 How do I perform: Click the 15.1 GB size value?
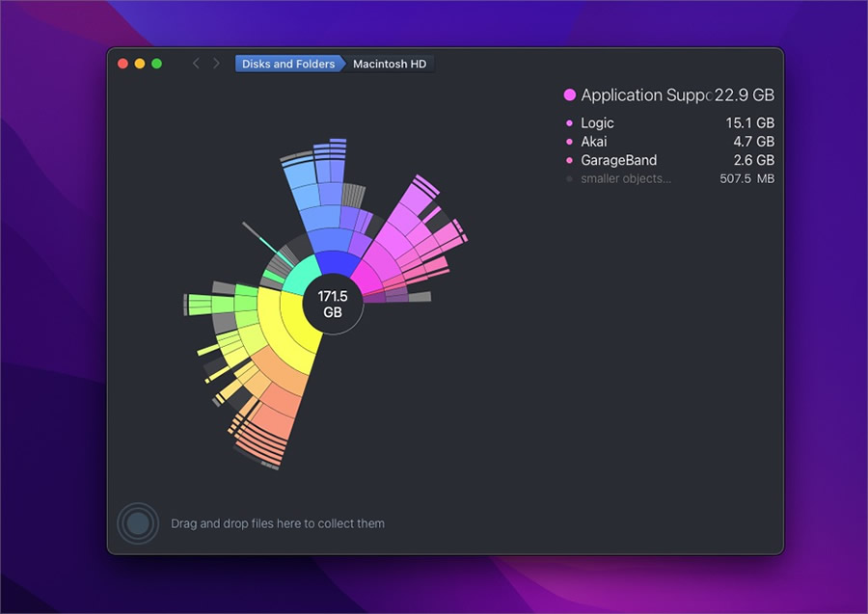[749, 122]
